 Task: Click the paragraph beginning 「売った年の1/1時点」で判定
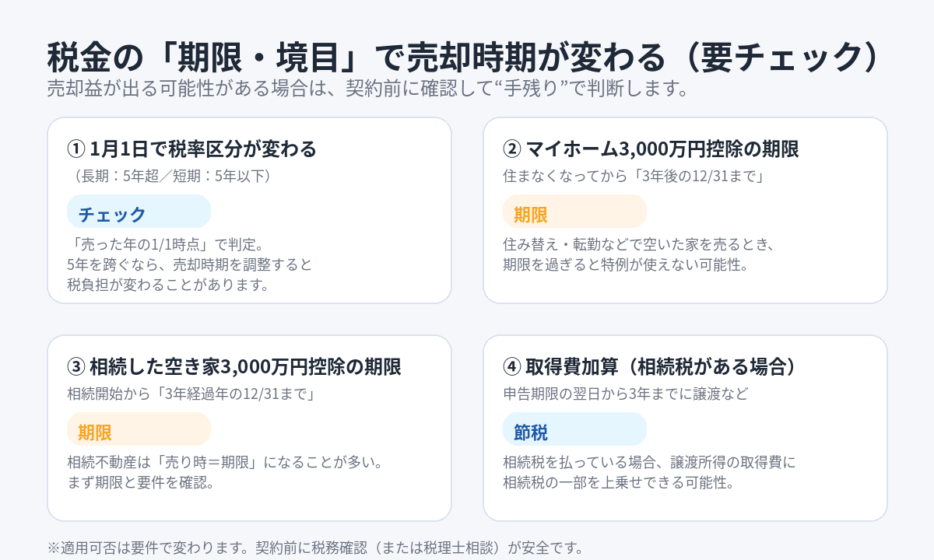pos(189,264)
